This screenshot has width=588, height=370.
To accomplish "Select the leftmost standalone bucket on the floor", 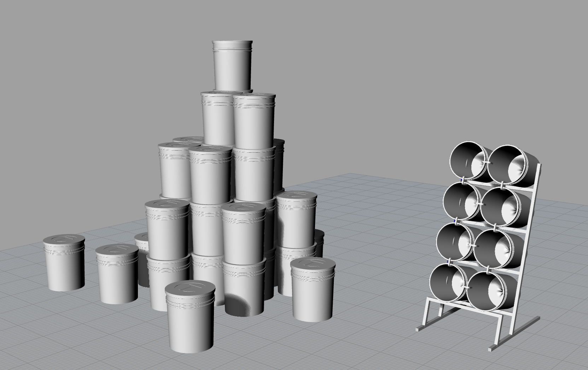I will tap(64, 263).
